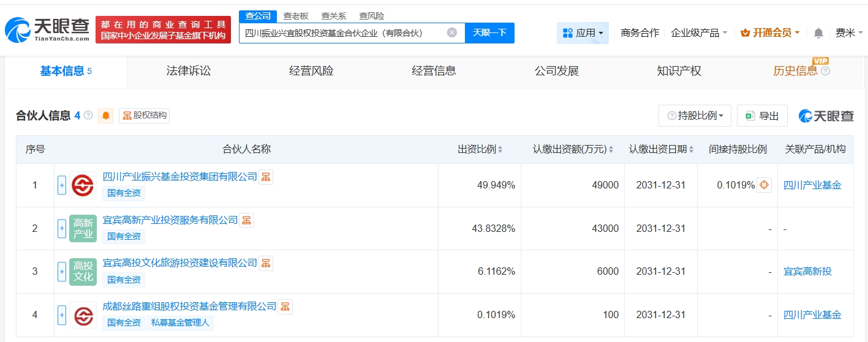Open equity chart icon for 四川产业振兴基金投资集团
This screenshot has height=342, width=868.
point(266,177)
